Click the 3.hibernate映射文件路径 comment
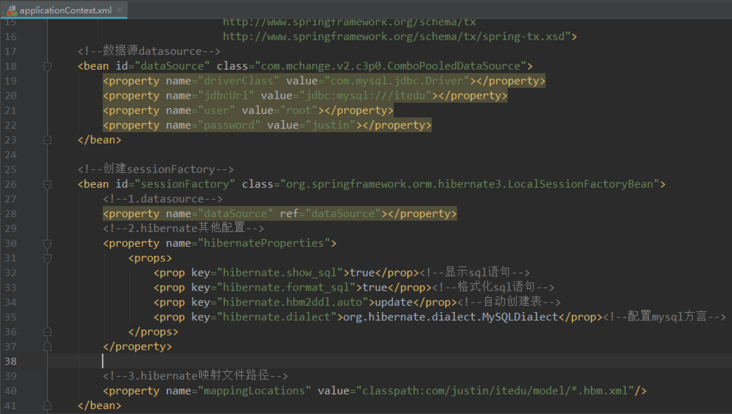 click(x=196, y=376)
